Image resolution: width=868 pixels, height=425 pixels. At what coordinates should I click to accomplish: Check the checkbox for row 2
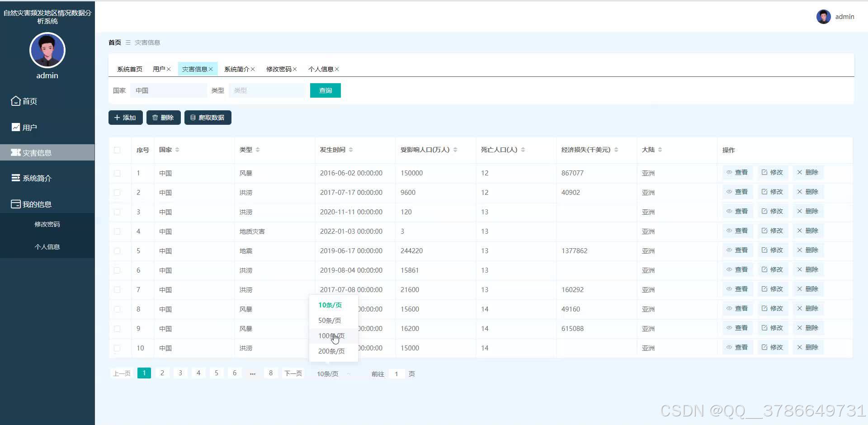(x=117, y=193)
